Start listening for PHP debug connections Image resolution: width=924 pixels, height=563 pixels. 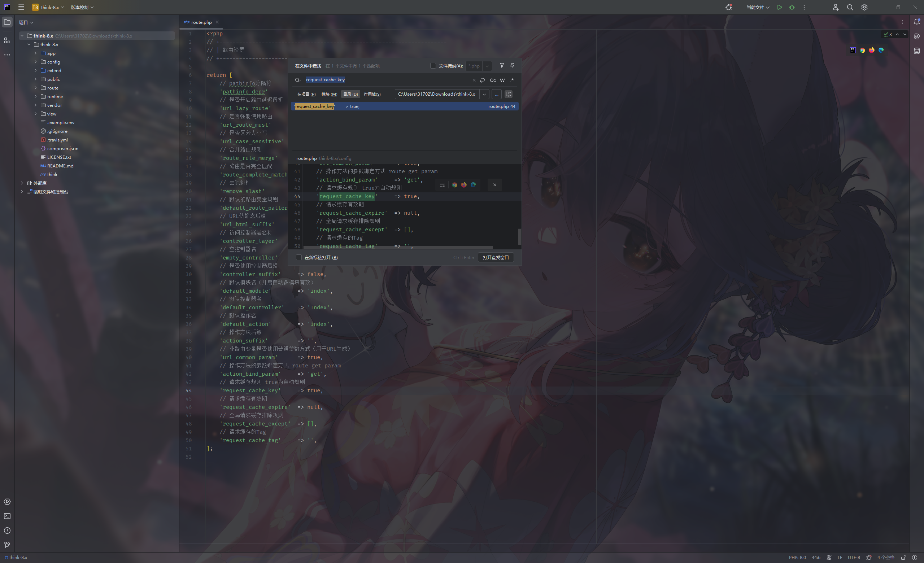pos(729,7)
